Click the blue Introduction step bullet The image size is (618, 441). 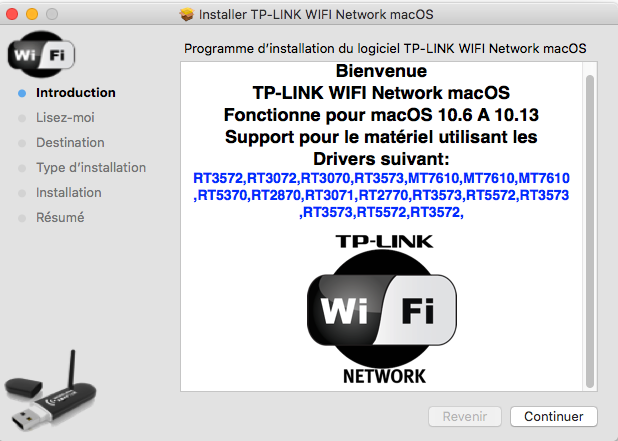click(22, 93)
